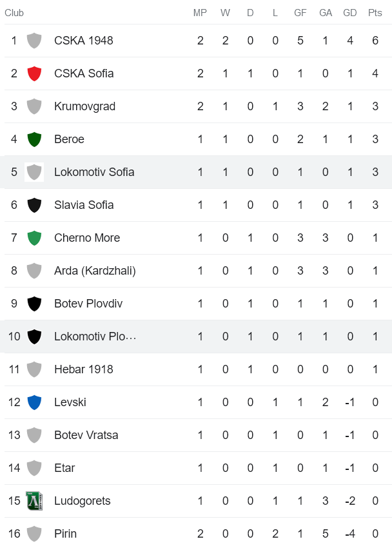Sort by the GD column header
Screen dimensions: 392x557
[350, 12]
